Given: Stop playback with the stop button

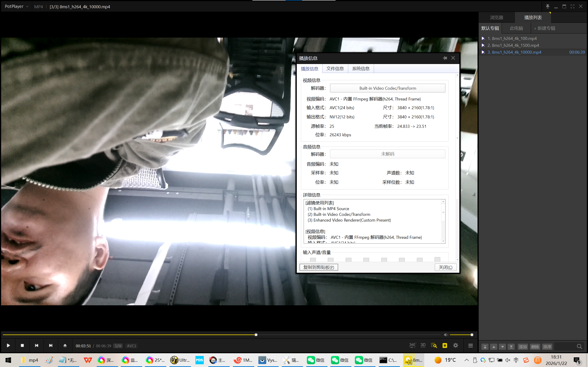Looking at the screenshot, I should coord(22,345).
